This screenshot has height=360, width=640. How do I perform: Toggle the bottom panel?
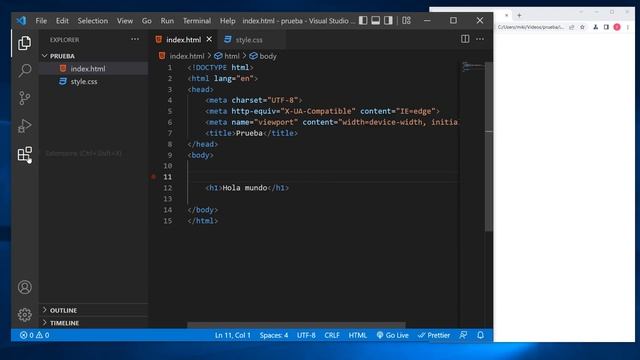click(376, 20)
